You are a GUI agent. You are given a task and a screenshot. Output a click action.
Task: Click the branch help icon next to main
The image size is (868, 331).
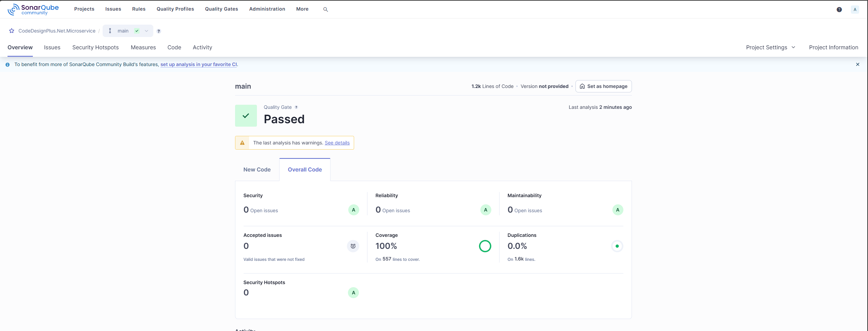tap(159, 31)
